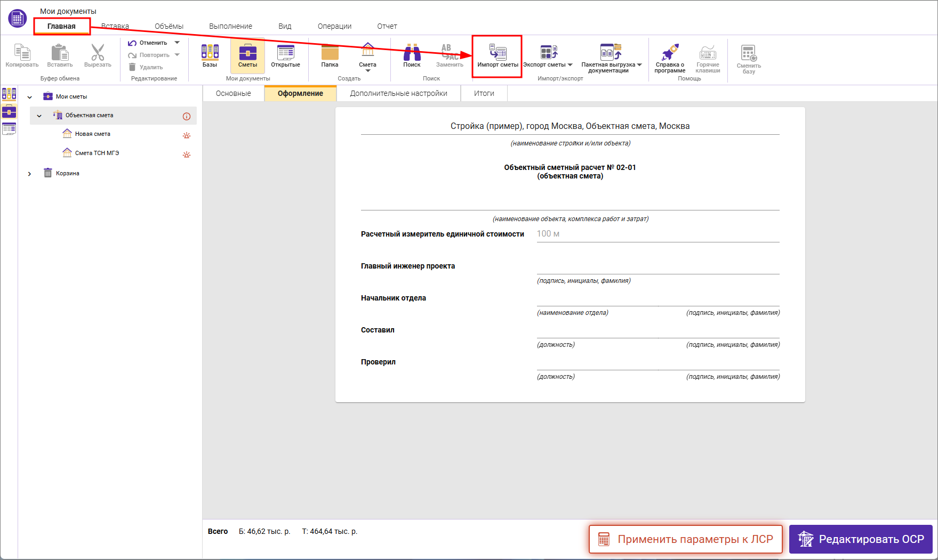Click the Редактировать ОСР button
Image resolution: width=938 pixels, height=560 pixels.
click(861, 539)
